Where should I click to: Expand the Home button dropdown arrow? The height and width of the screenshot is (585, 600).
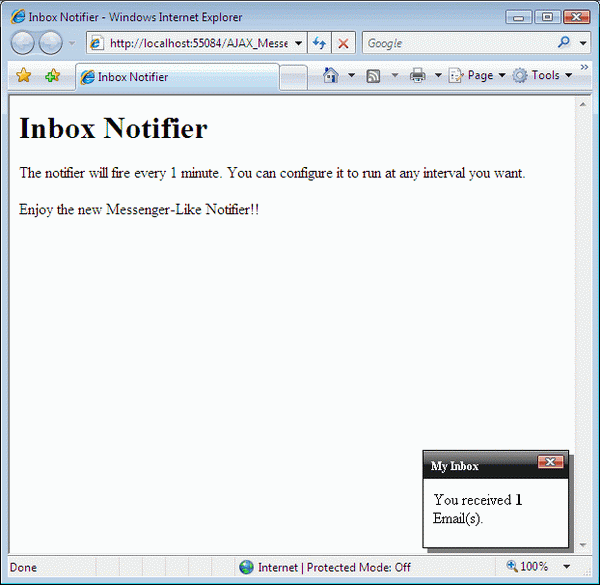pyautogui.click(x=351, y=75)
